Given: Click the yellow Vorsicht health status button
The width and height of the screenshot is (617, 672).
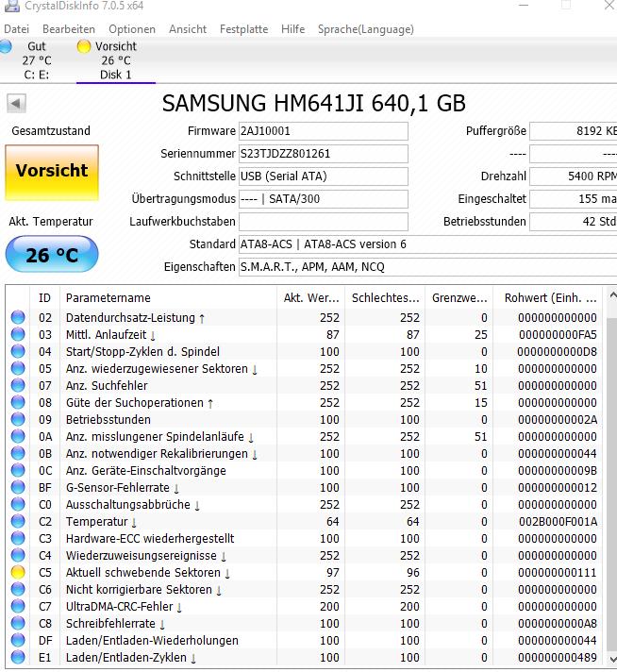Looking at the screenshot, I should (52, 173).
